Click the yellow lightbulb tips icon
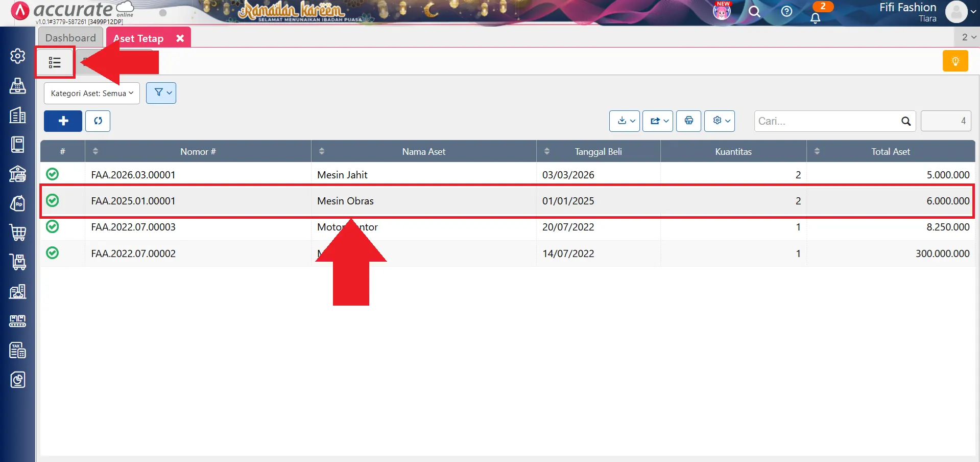Viewport: 980px width, 462px height. click(955, 61)
